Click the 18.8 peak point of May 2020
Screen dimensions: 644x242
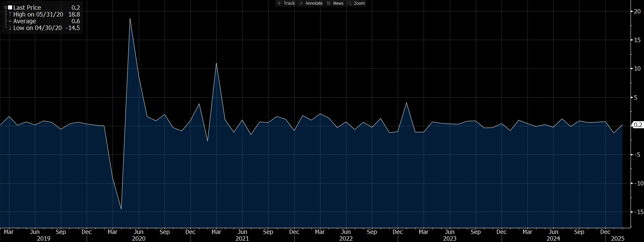[x=130, y=18]
